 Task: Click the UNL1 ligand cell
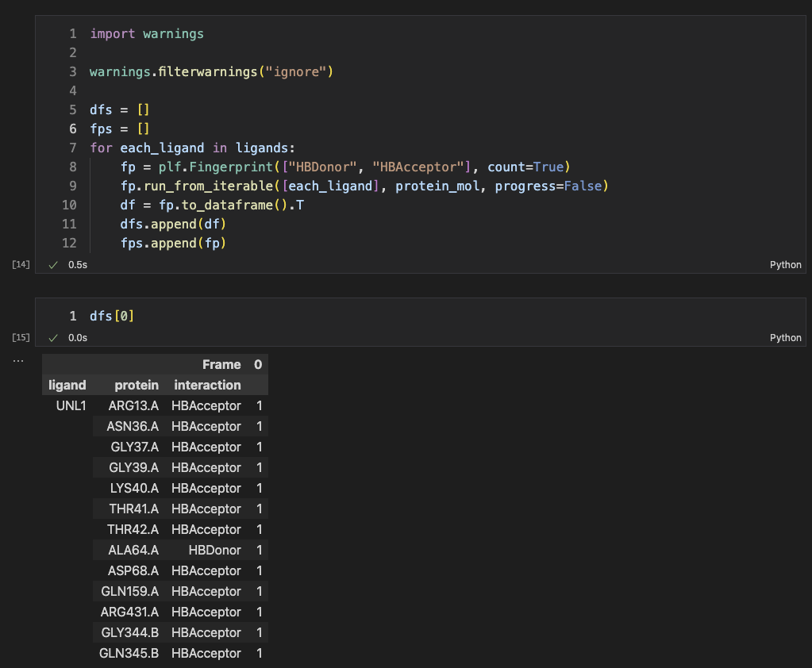71,405
